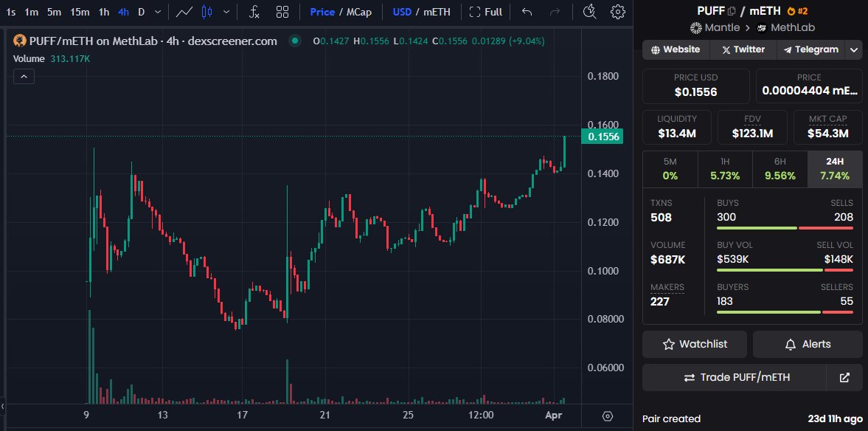The width and height of the screenshot is (868, 431).
Task: Select the 6H stats tab
Action: (780, 169)
